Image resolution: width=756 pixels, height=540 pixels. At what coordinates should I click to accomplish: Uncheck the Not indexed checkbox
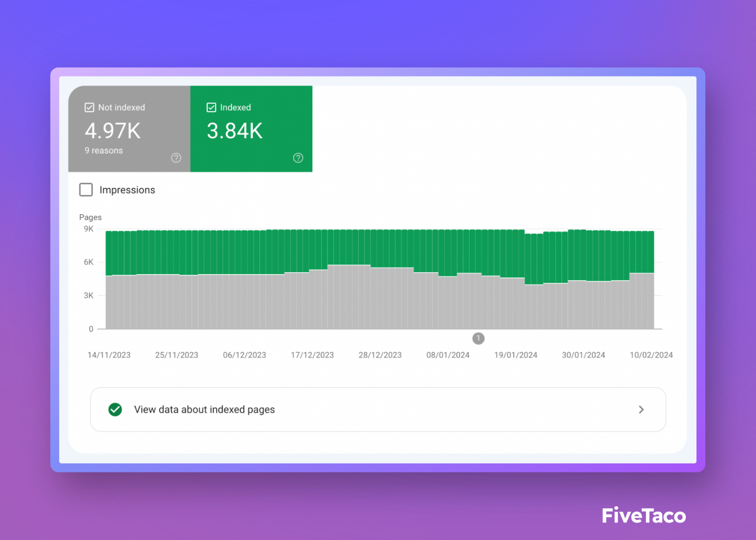89,108
